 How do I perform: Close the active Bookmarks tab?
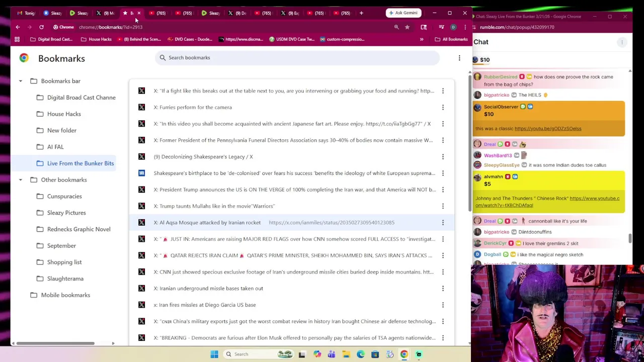point(139,13)
